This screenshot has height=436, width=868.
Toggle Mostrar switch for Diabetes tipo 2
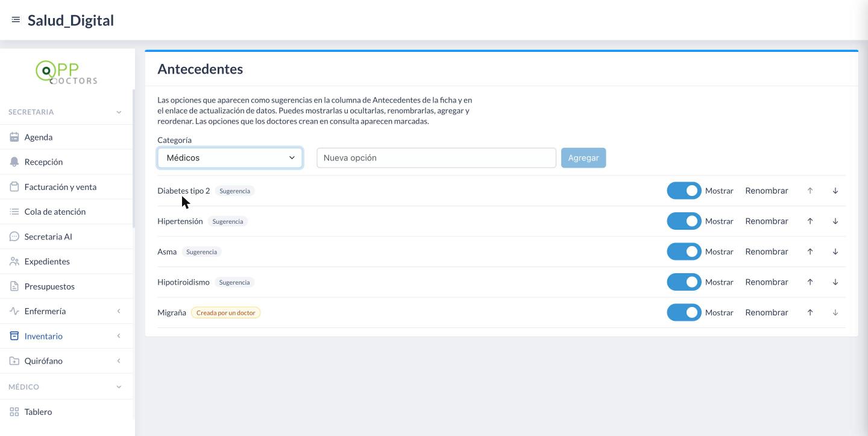pyautogui.click(x=684, y=191)
